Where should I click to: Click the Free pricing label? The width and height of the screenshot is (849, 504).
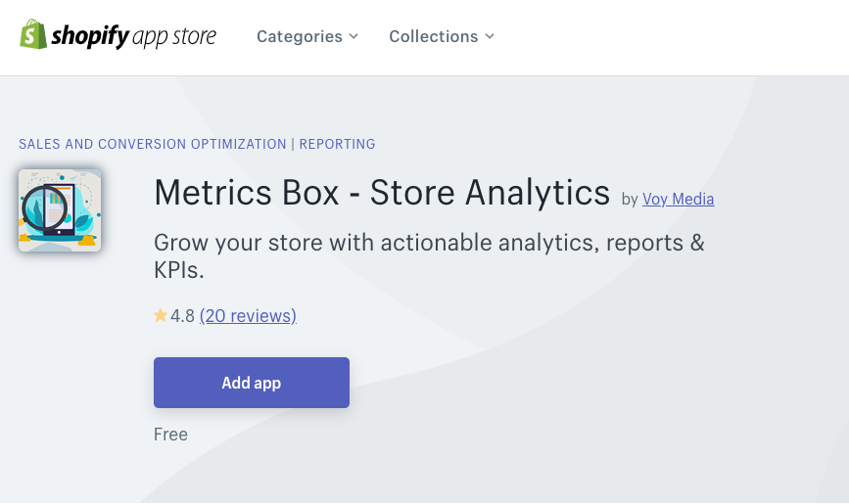pyautogui.click(x=170, y=435)
